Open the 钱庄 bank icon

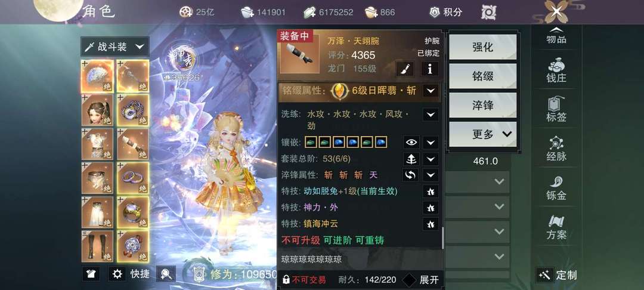click(x=556, y=70)
